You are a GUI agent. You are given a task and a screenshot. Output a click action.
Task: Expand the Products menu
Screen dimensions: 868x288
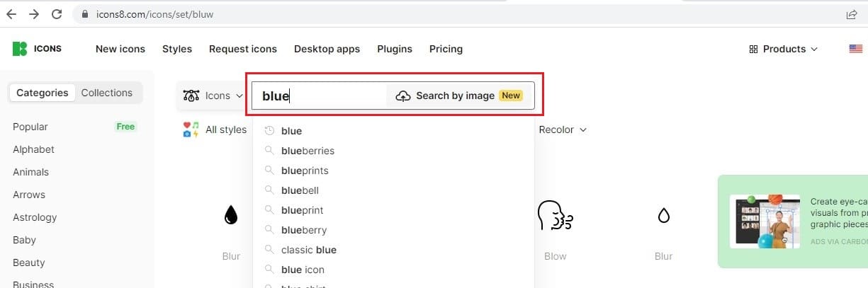coord(784,49)
